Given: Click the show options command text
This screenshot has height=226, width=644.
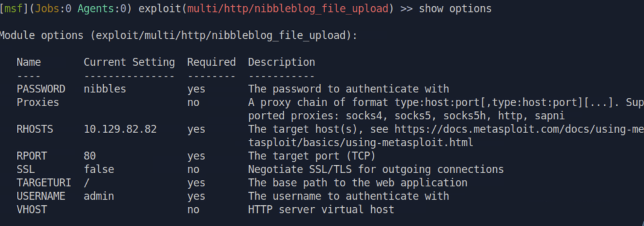Looking at the screenshot, I should 455,9.
